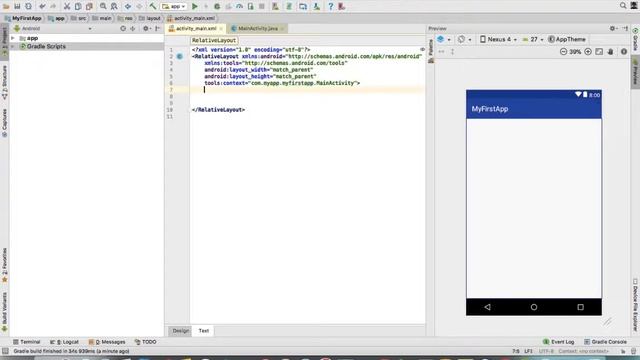Debug the app with the bug icon
Viewport: 640px width, 360px height.
pos(217,6)
